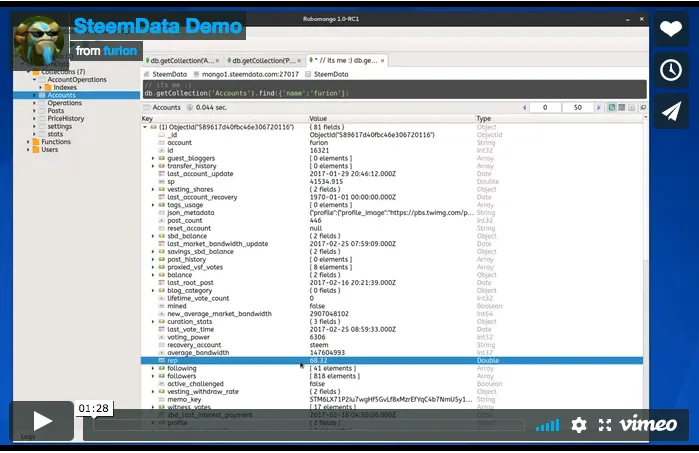The height and width of the screenshot is (453, 699).
Task: Enter fullscreen mode
Action: click(x=603, y=425)
